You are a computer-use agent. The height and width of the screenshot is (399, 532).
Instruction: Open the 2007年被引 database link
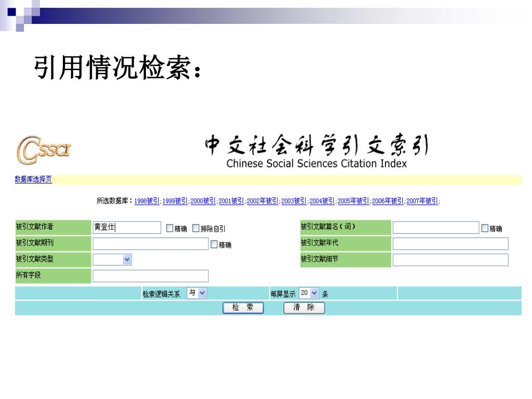click(x=422, y=201)
